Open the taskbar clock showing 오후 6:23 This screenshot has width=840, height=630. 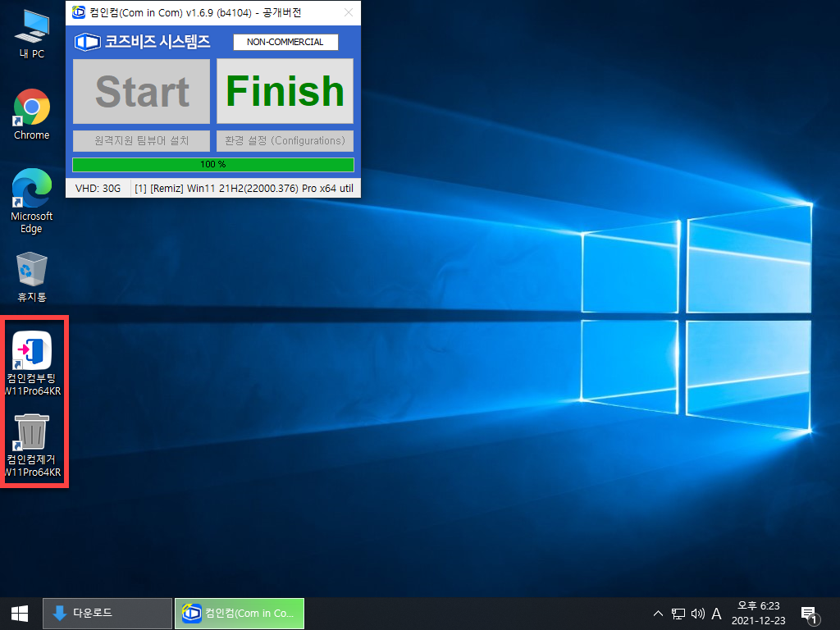coord(759,614)
